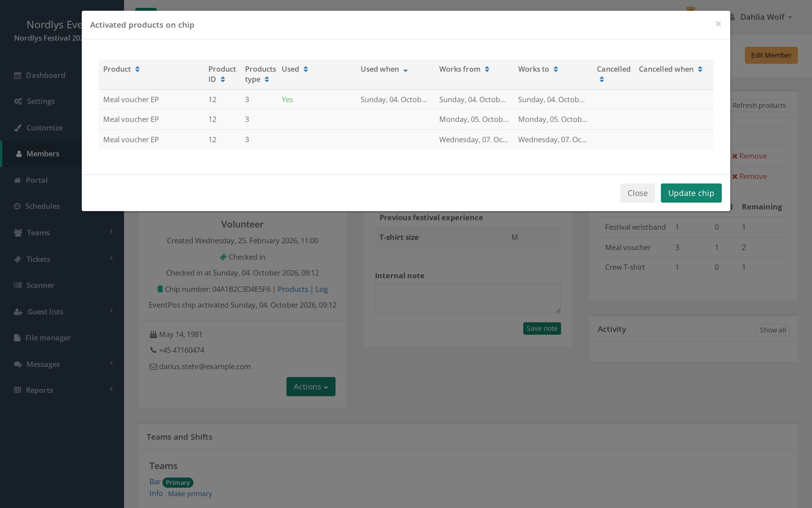Screen dimensions: 812x508
Task: Open the Actions dropdown button
Action: 311,387
